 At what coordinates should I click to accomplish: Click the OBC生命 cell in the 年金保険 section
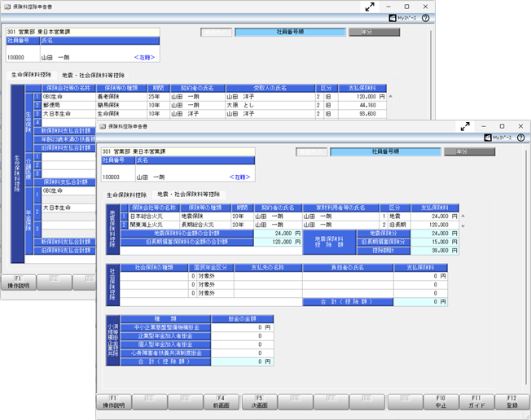point(68,190)
